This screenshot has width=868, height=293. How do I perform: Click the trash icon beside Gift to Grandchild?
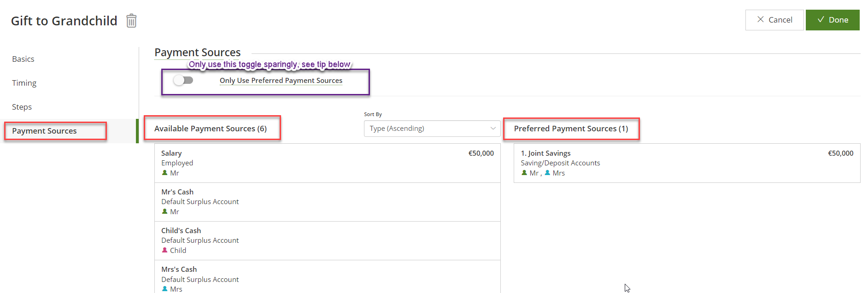[x=131, y=21]
